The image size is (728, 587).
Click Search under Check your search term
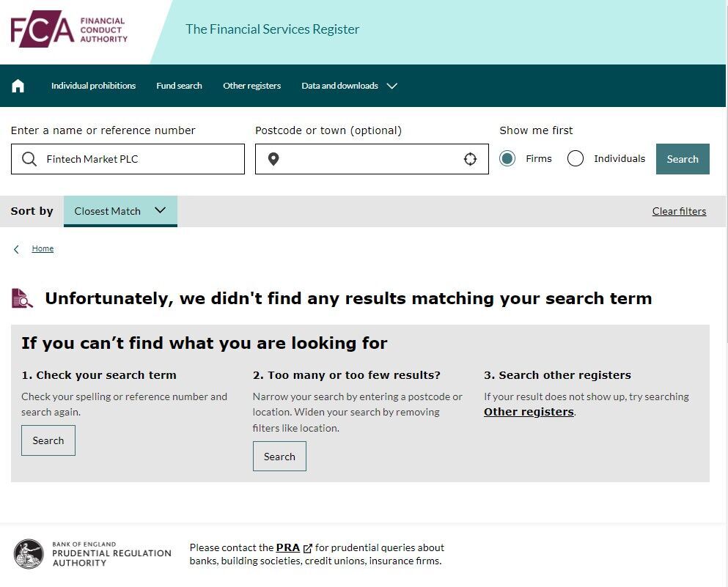(48, 440)
